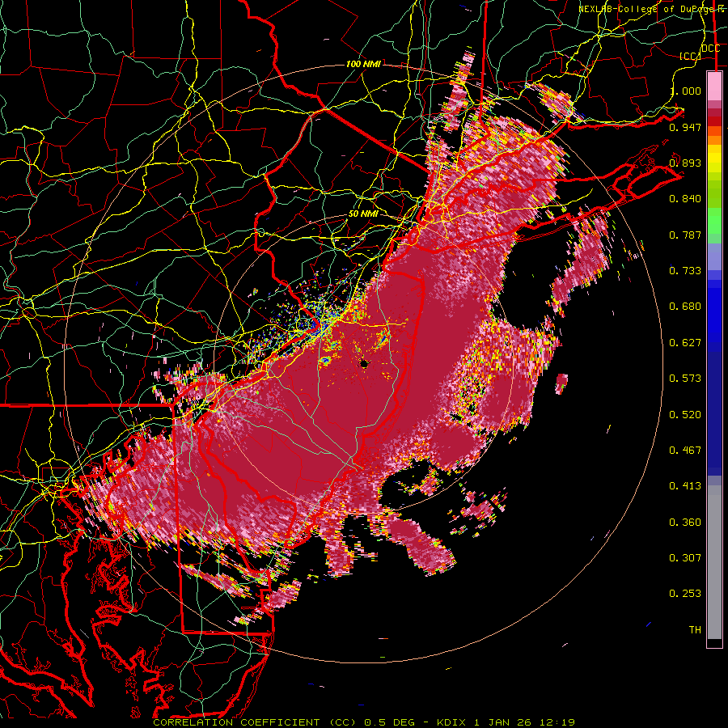Select the 0.307 legend value
Viewport: 728px width, 728px height.
click(x=685, y=558)
